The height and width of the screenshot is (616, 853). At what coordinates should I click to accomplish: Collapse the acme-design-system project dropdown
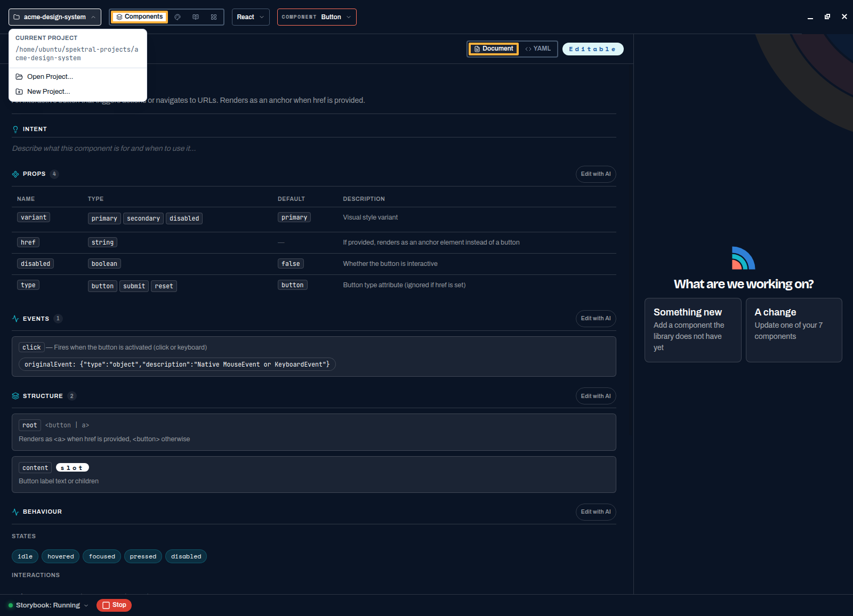(55, 17)
